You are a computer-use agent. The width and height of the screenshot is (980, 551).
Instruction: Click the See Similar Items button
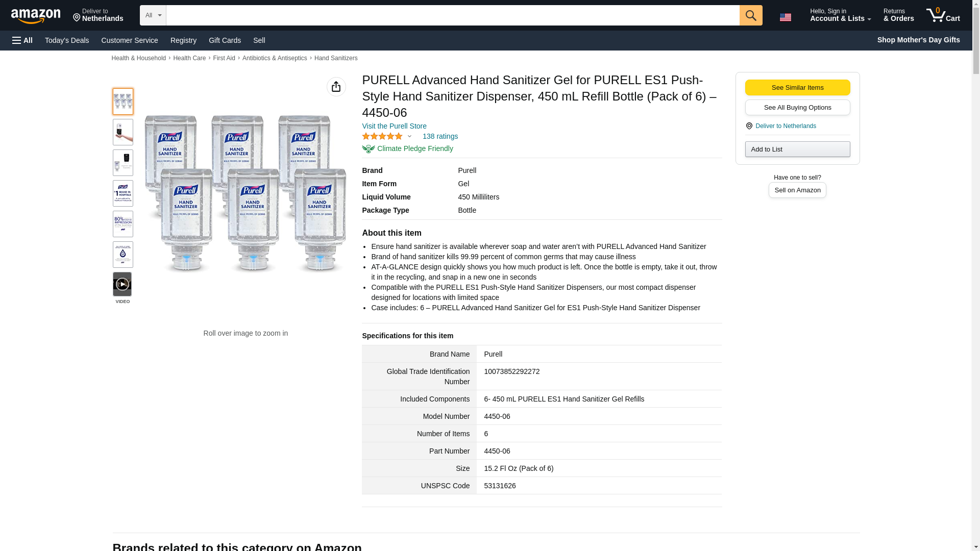tap(797, 87)
